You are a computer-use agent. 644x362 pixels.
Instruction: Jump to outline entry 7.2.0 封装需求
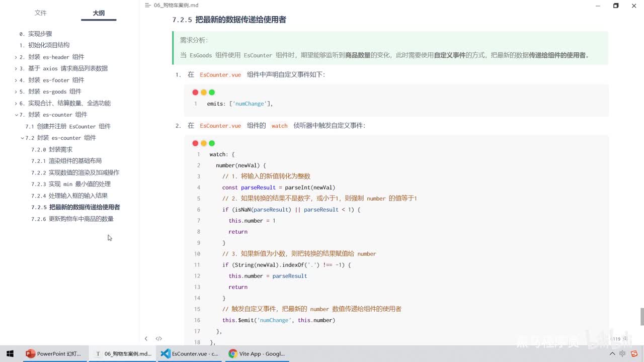click(x=52, y=150)
